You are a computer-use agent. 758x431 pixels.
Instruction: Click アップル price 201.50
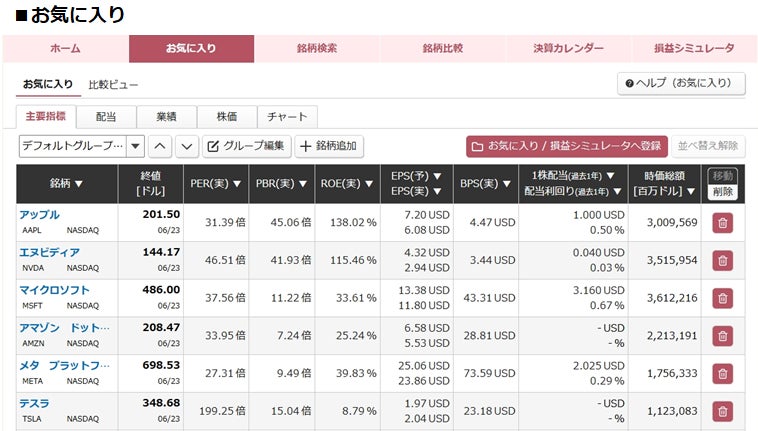click(161, 215)
